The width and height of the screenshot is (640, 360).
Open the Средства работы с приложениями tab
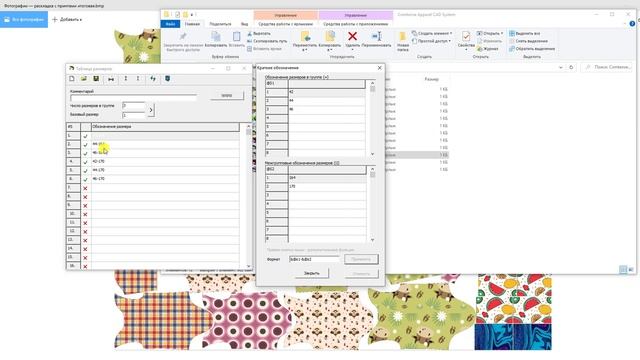[x=356, y=24]
